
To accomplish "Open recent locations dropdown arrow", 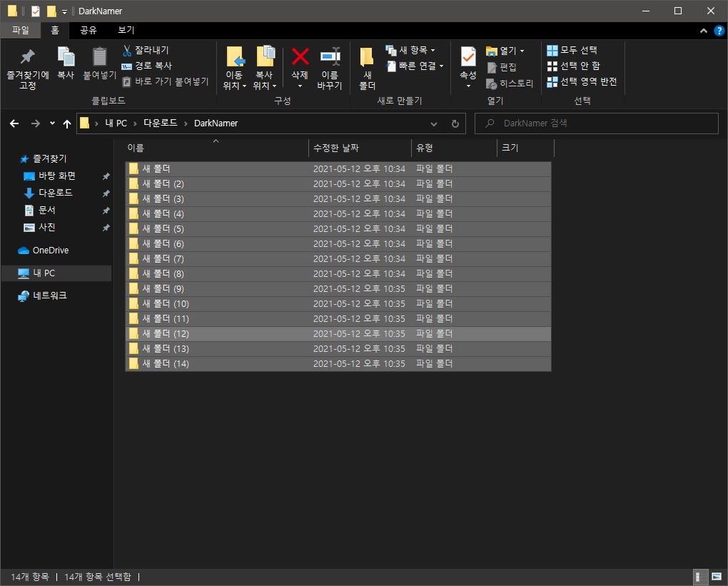I will [52, 123].
